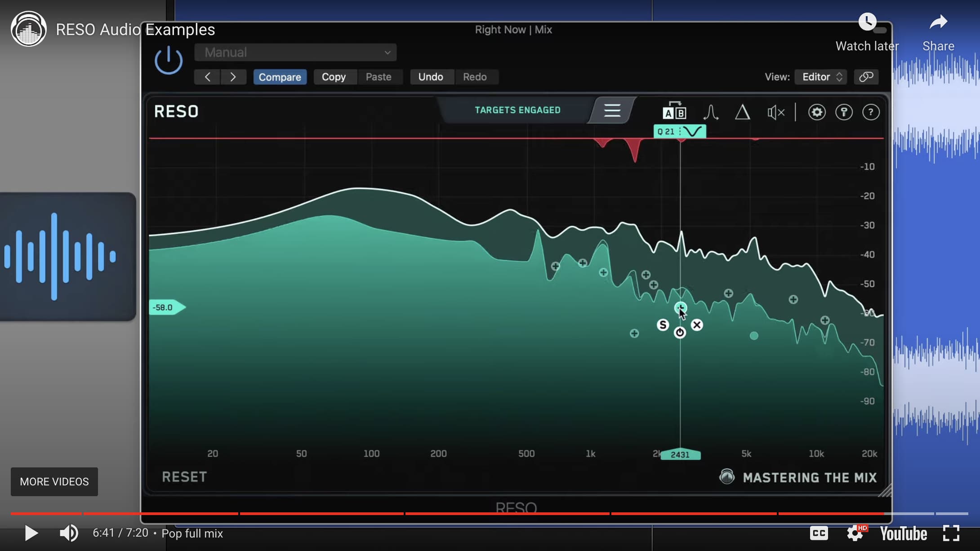This screenshot has height=551, width=980.
Task: Click the RESET button
Action: [x=184, y=477]
